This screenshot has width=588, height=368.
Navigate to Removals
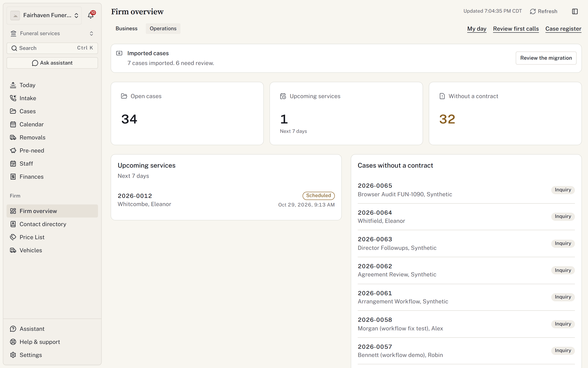[52, 138]
